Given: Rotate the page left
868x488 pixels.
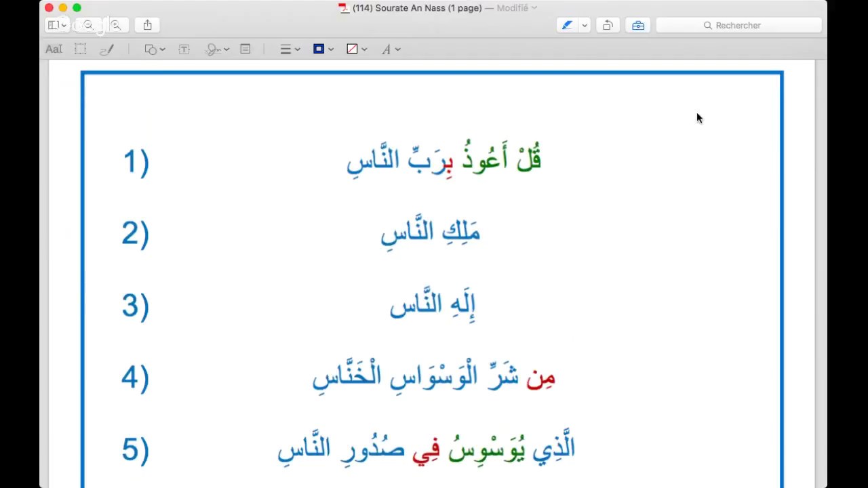Looking at the screenshot, I should tap(608, 25).
